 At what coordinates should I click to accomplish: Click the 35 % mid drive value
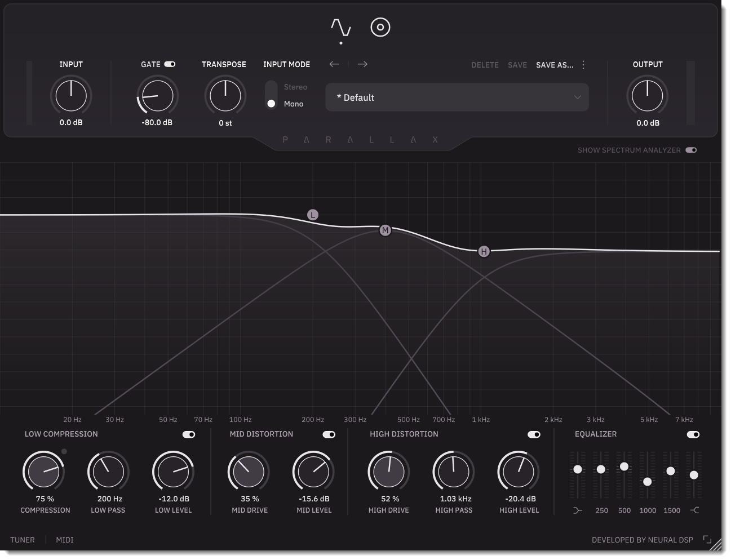[x=250, y=499]
